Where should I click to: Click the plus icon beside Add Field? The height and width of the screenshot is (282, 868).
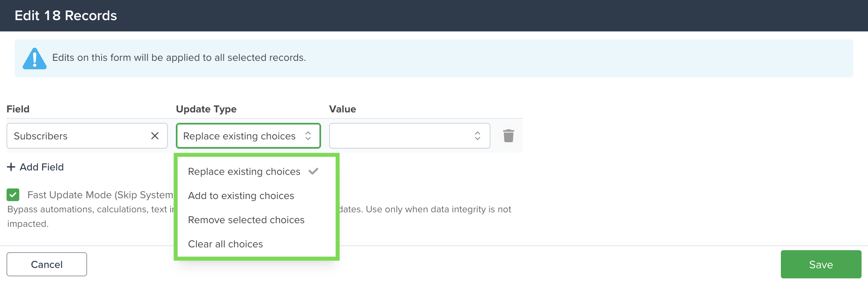pyautogui.click(x=11, y=167)
